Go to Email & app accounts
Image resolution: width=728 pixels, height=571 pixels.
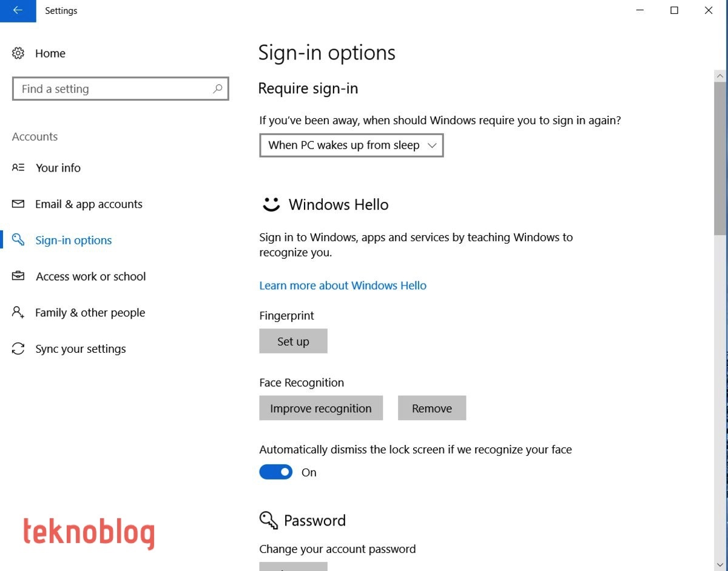(89, 204)
